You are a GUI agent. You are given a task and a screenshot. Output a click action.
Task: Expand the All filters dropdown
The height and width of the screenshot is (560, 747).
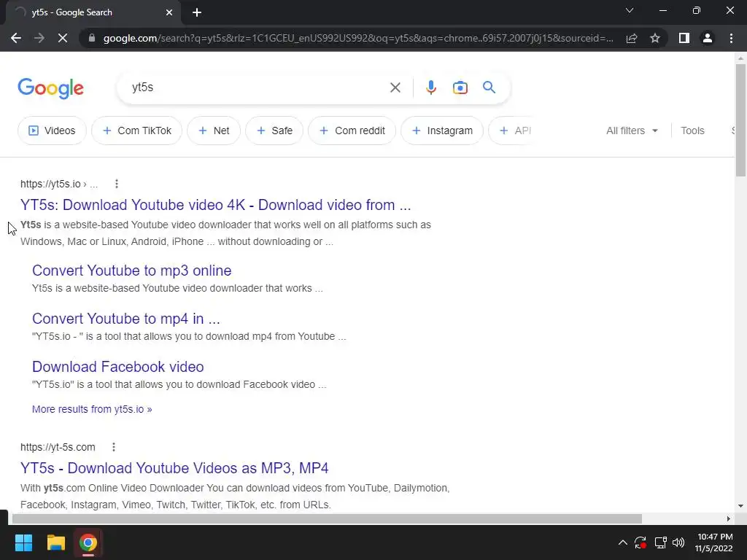[x=632, y=131]
